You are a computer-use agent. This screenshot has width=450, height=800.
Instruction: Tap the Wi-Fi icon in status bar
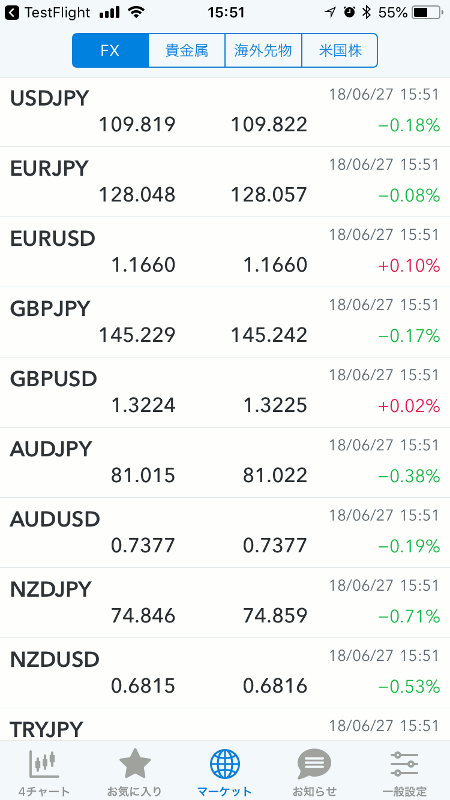coord(136,12)
